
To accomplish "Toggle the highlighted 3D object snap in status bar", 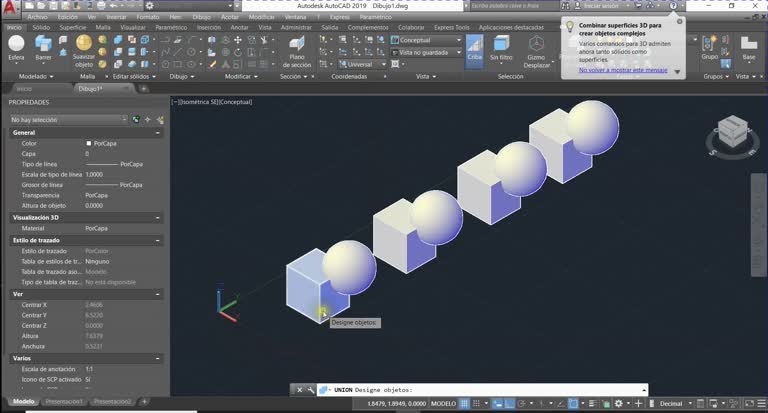I will point(573,404).
